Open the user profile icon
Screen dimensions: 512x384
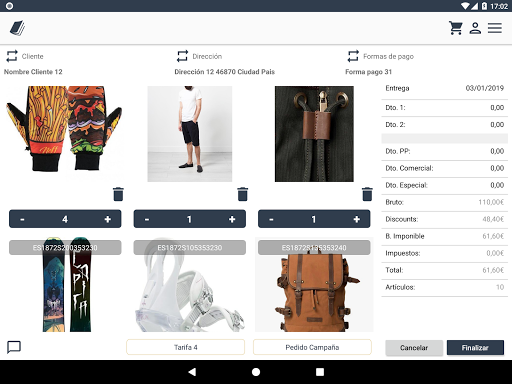475,28
